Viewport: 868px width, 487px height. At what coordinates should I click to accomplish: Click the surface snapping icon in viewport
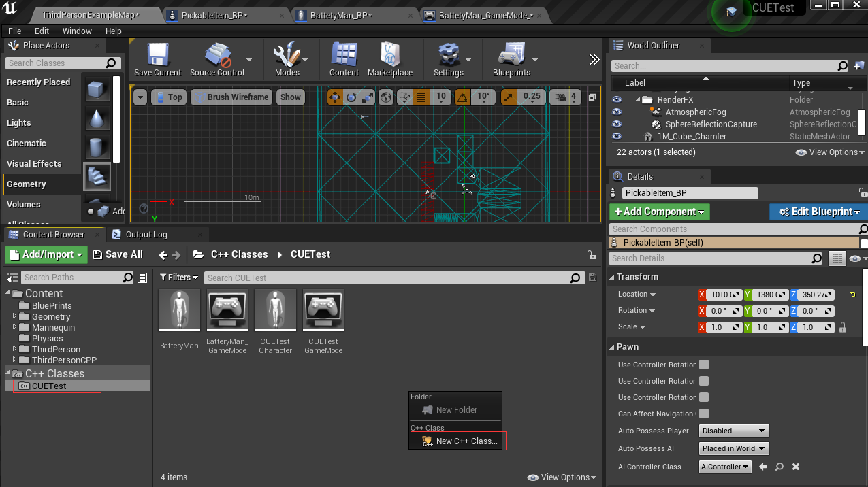coord(405,97)
